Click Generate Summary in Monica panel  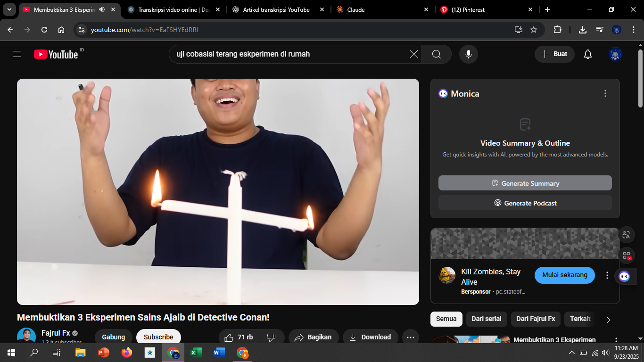click(525, 183)
